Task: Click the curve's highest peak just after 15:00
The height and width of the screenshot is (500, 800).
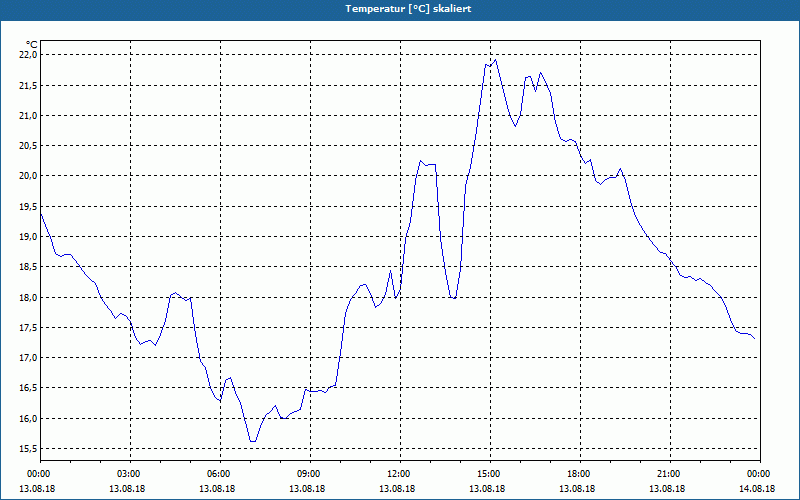Action: click(495, 60)
